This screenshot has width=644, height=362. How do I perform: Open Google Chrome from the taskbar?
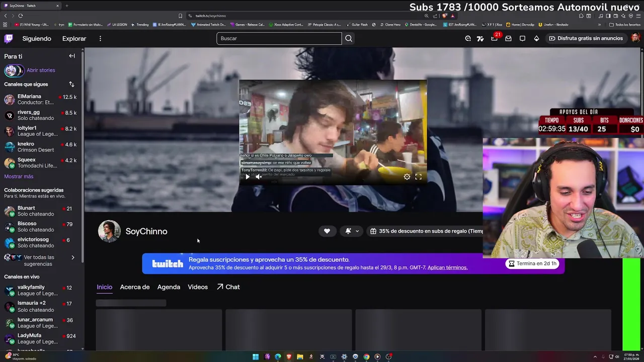[366, 356]
